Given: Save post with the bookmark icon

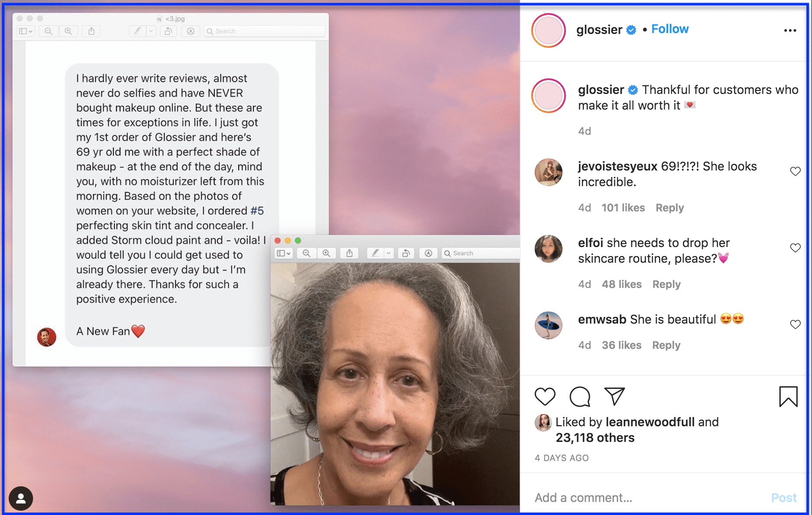Looking at the screenshot, I should (x=788, y=396).
